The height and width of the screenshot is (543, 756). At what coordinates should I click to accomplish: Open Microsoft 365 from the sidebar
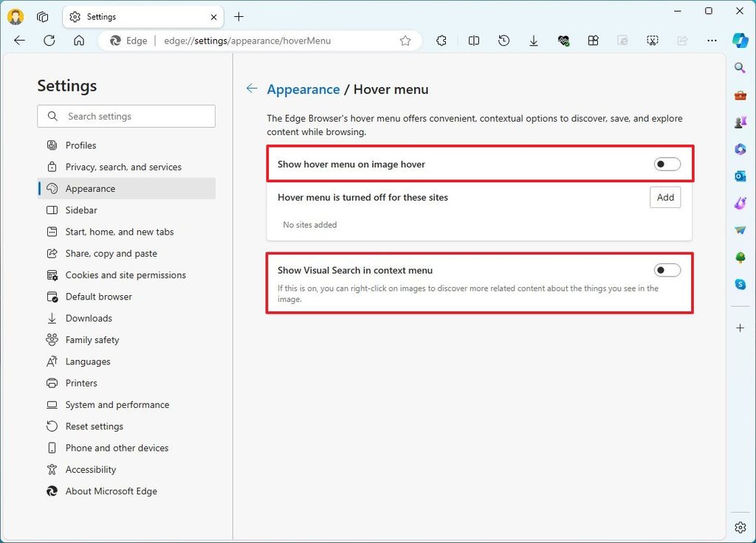click(740, 149)
